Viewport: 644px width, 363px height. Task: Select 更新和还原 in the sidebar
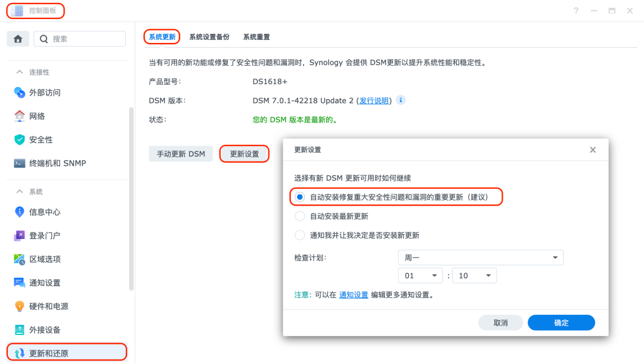coord(67,353)
